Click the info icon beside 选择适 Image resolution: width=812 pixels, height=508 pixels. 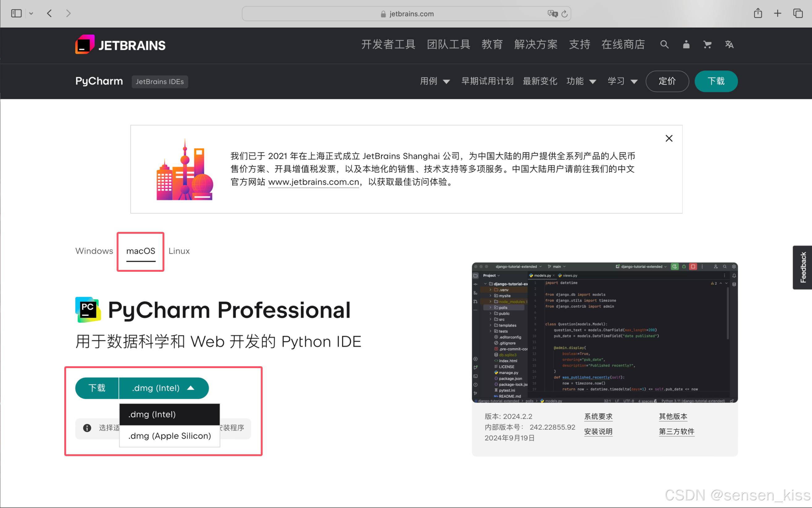point(87,428)
